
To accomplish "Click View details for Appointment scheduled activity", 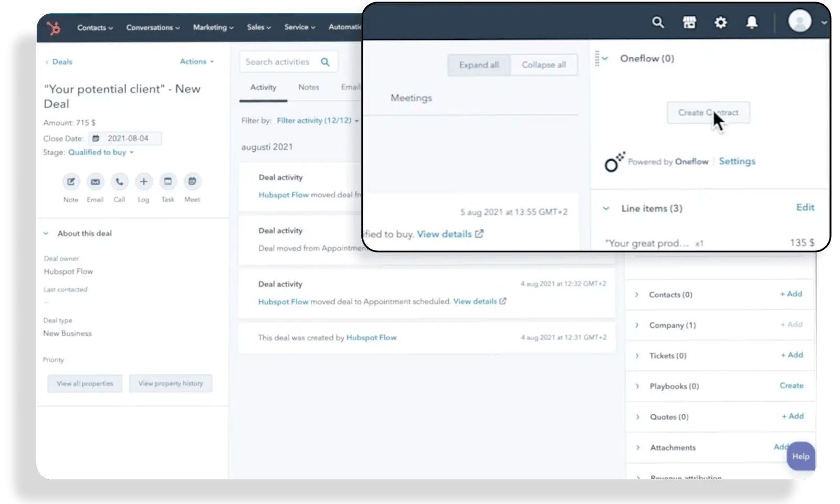I will click(x=480, y=301).
